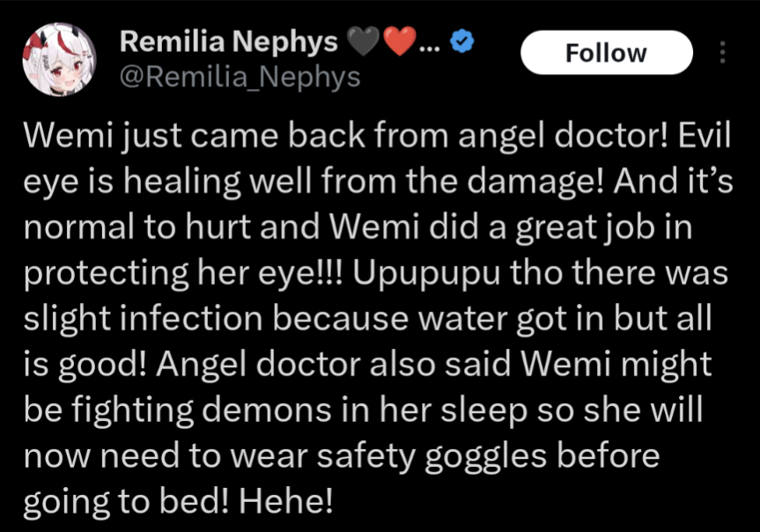Click the phrase fighting demons
This screenshot has width=760, height=532.
[x=203, y=411]
